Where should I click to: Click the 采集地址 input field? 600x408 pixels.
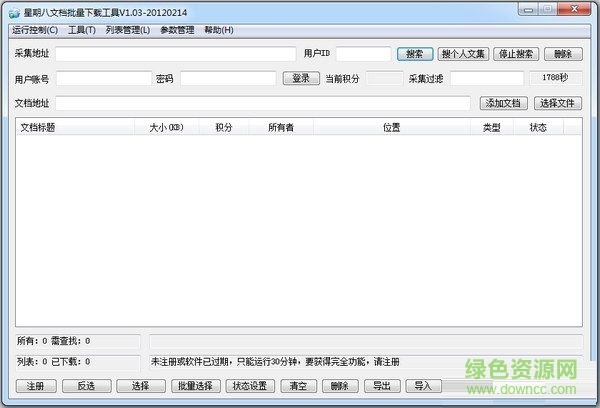176,54
